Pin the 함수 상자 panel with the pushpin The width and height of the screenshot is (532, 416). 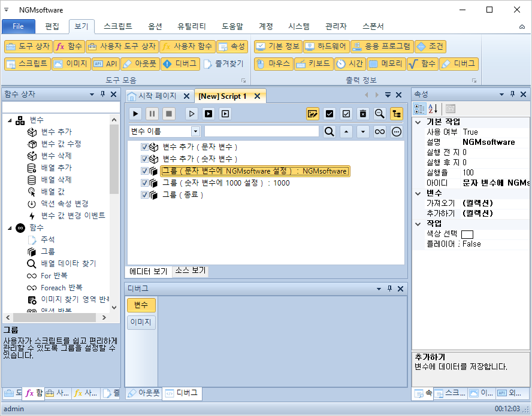[103, 94]
